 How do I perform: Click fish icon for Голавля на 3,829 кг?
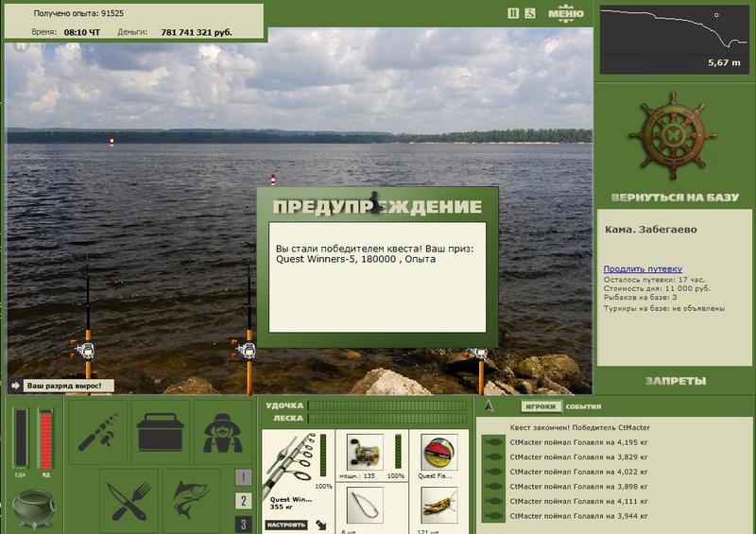point(493,456)
